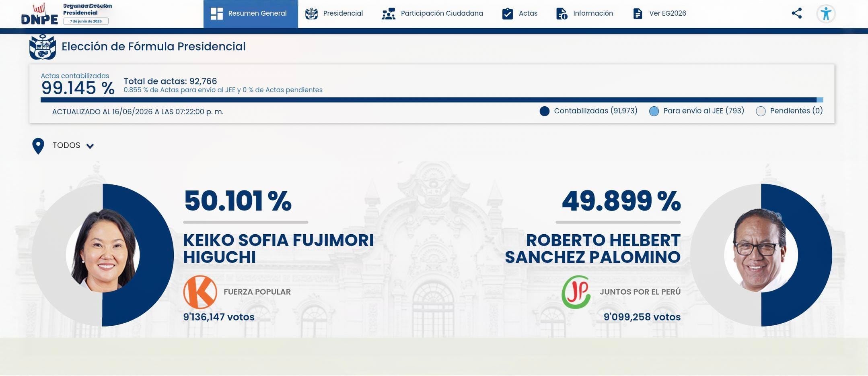Click the share icon
Screen dimensions: 868x376
797,13
